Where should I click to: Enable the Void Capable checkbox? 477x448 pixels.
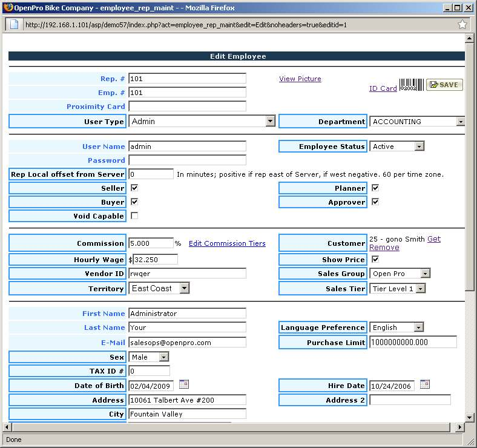(x=134, y=216)
